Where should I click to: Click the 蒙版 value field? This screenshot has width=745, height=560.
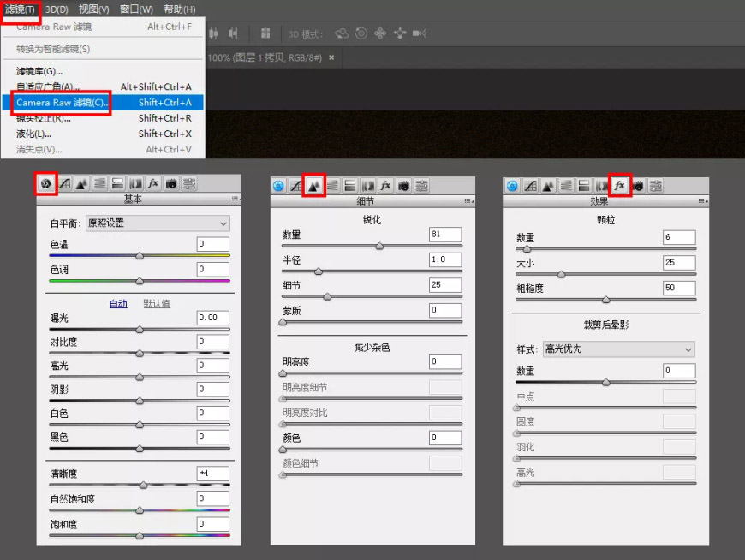click(x=445, y=311)
